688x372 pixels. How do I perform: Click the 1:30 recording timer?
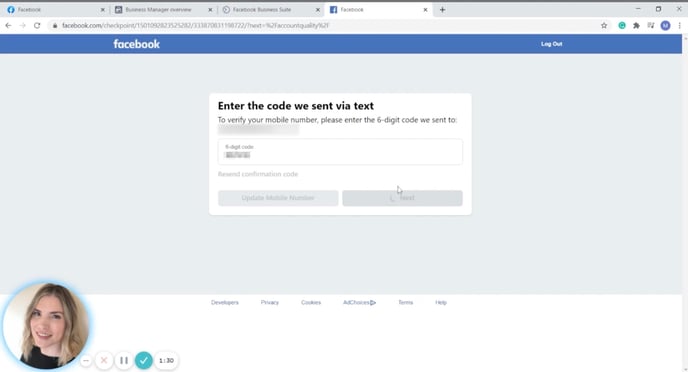(166, 361)
